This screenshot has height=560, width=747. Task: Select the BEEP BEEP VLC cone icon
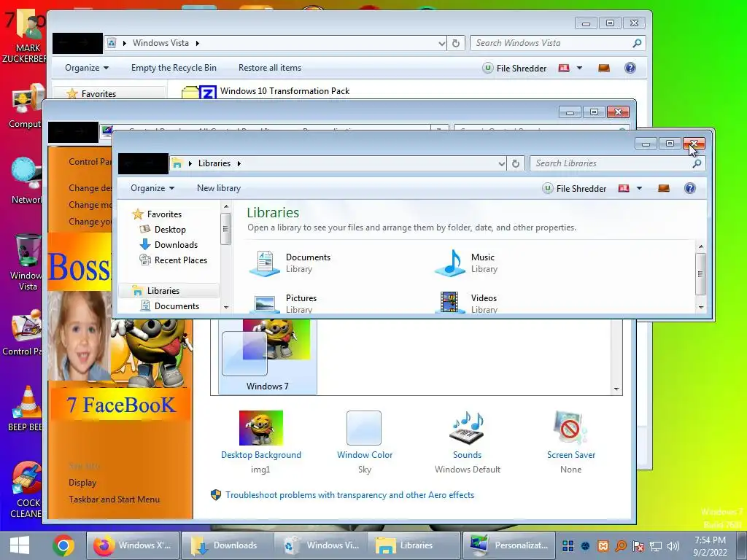pyautogui.click(x=26, y=408)
